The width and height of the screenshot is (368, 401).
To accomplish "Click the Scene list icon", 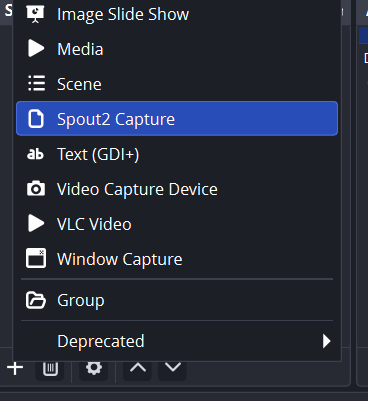I will pos(36,83).
